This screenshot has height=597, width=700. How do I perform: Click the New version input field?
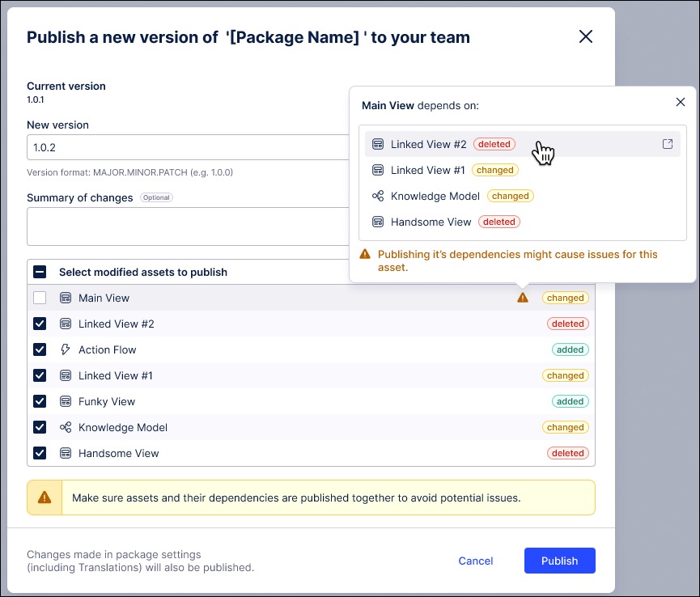pyautogui.click(x=188, y=148)
